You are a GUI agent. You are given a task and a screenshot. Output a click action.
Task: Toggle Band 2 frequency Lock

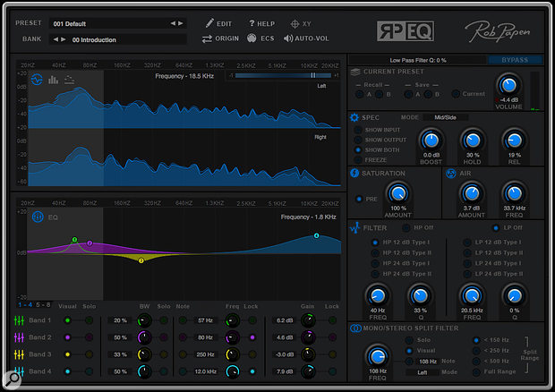[x=252, y=337]
